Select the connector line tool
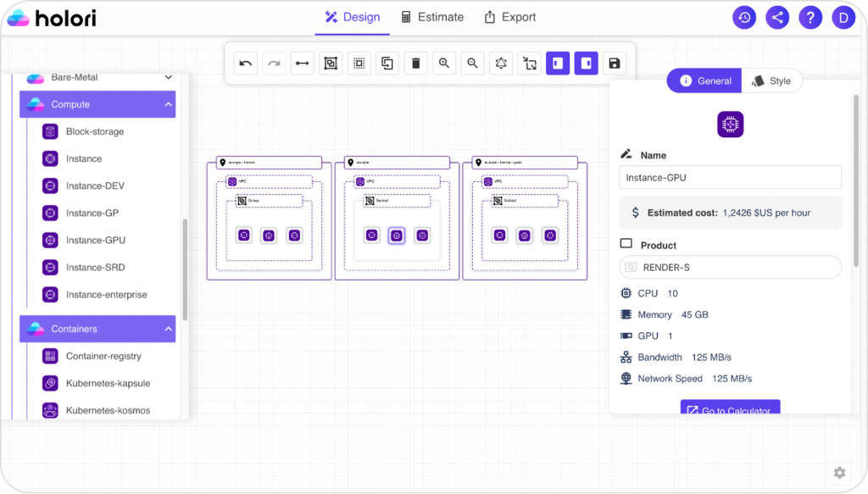 tap(303, 64)
